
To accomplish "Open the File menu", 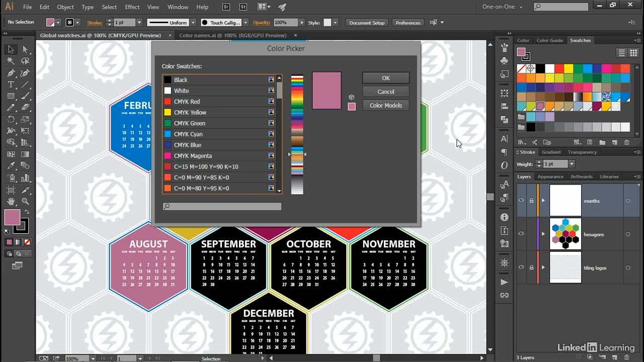I will pos(27,7).
